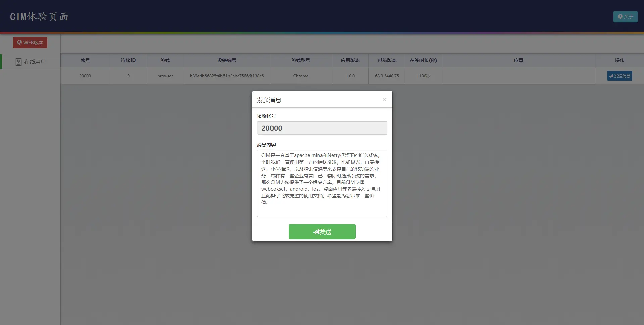Viewport: 644px width, 325px height.
Task: Click inside the 消息内容 text area
Action: (321, 183)
